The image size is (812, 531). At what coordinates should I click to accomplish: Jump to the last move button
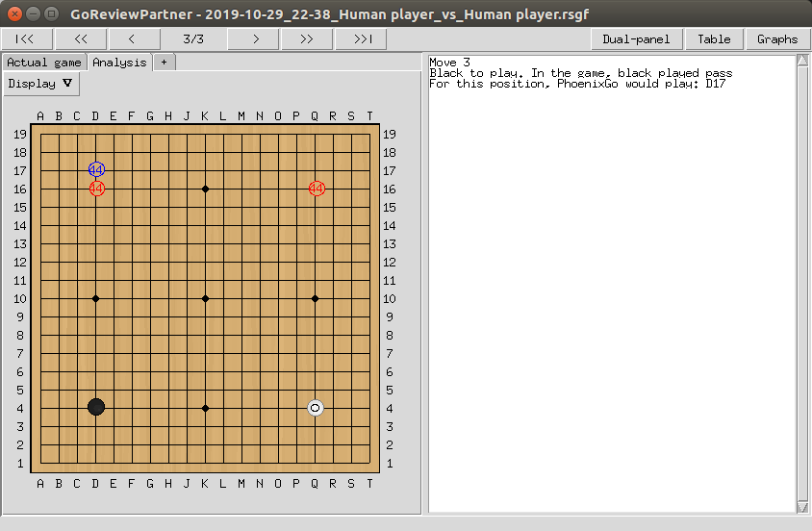[x=362, y=38]
